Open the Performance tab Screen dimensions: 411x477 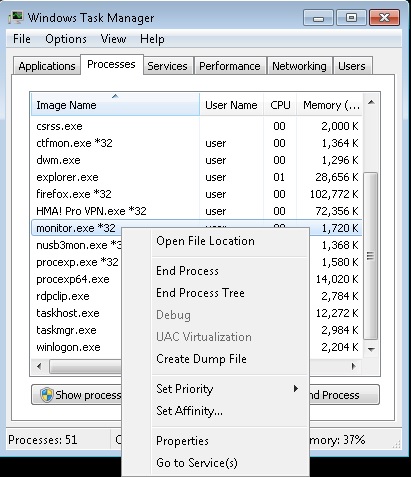click(230, 66)
